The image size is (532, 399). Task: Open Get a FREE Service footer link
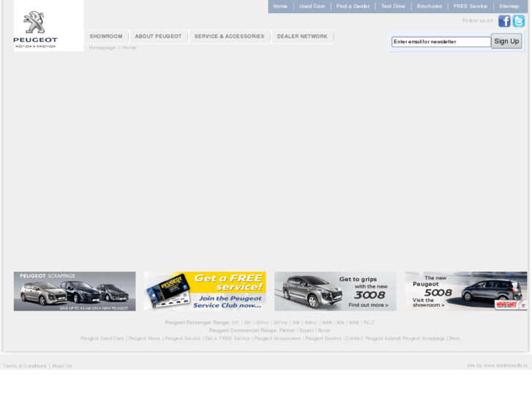[228, 338]
